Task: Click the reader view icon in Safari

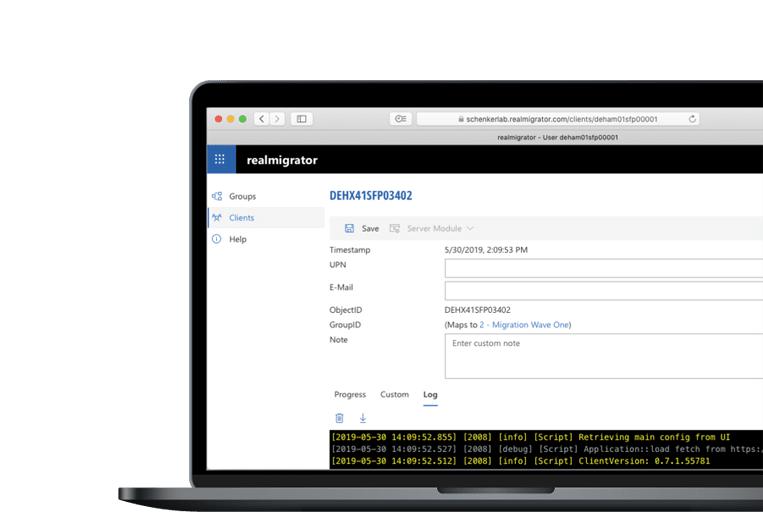Action: (x=400, y=119)
